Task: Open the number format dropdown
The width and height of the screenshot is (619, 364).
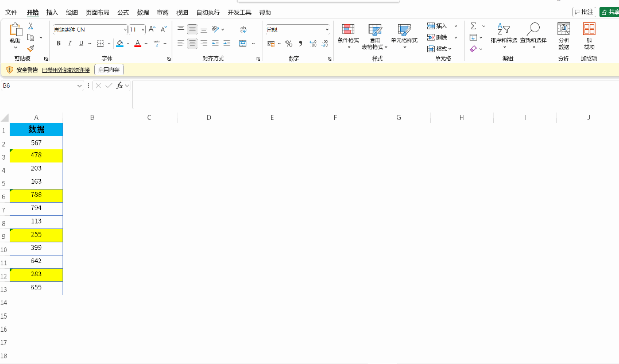Action: [x=327, y=30]
